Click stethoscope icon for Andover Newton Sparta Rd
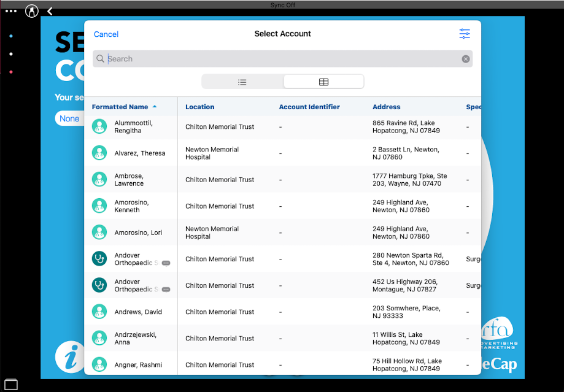This screenshot has height=392, width=564. pyautogui.click(x=99, y=259)
